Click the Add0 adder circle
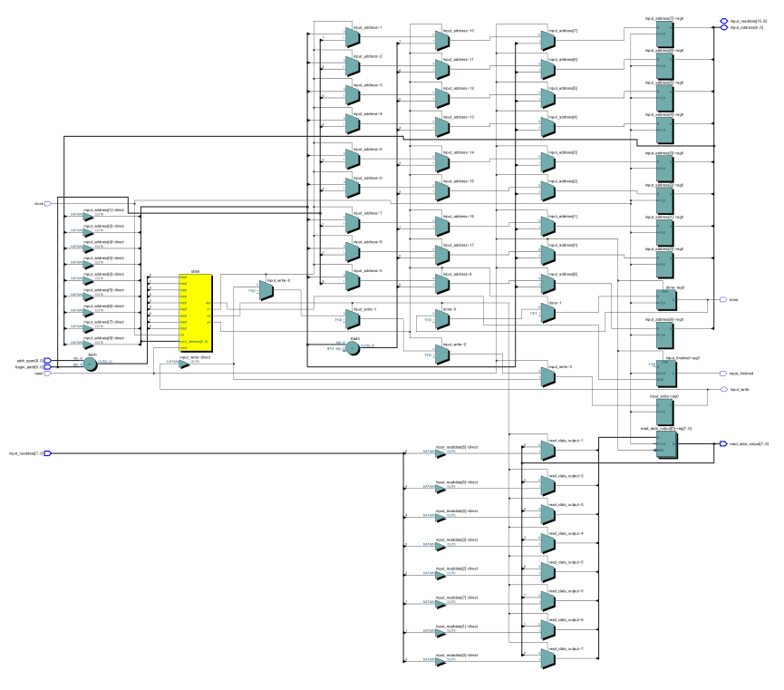 coord(353,348)
